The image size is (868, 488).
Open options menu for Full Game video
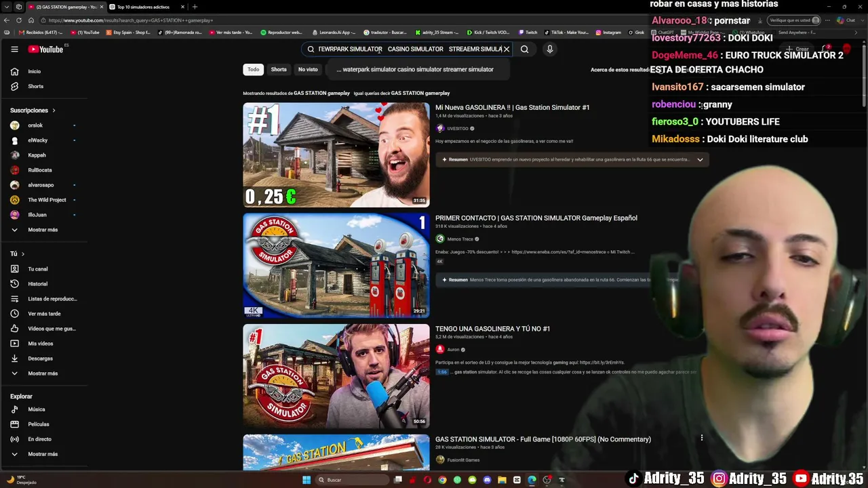point(702,438)
